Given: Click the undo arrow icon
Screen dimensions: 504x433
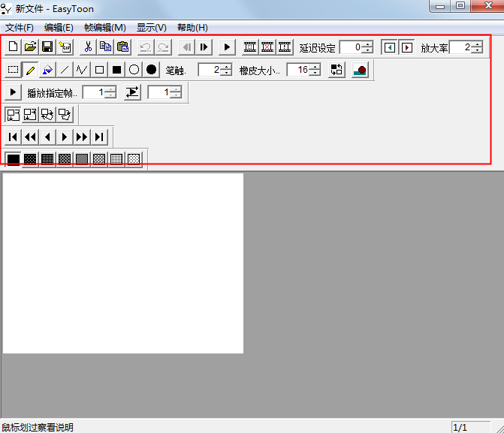Looking at the screenshot, I should [x=146, y=47].
